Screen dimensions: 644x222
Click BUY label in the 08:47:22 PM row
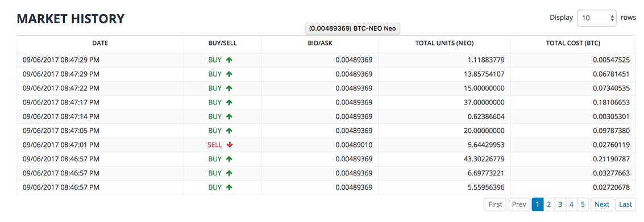pyautogui.click(x=215, y=88)
